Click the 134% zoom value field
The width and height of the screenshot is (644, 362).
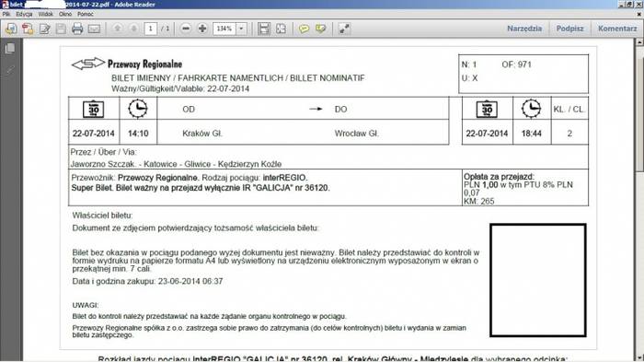[224, 29]
